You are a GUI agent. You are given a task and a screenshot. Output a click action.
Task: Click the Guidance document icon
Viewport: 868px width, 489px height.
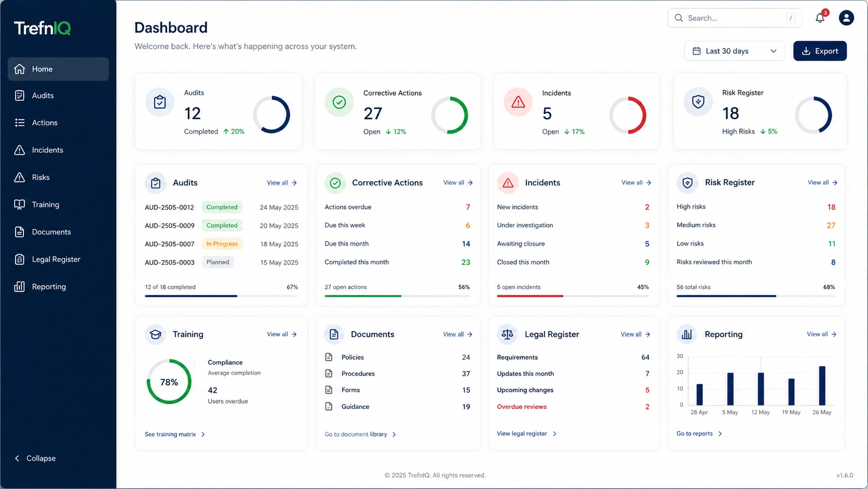coord(329,406)
